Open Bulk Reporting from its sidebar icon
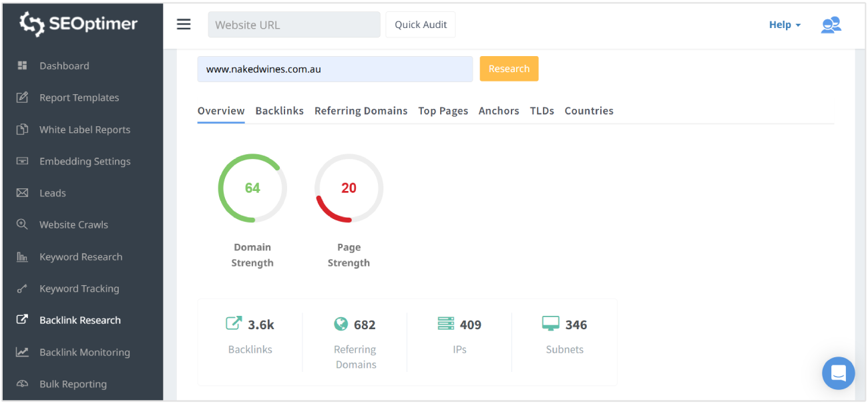The width and height of the screenshot is (868, 404). [x=23, y=384]
